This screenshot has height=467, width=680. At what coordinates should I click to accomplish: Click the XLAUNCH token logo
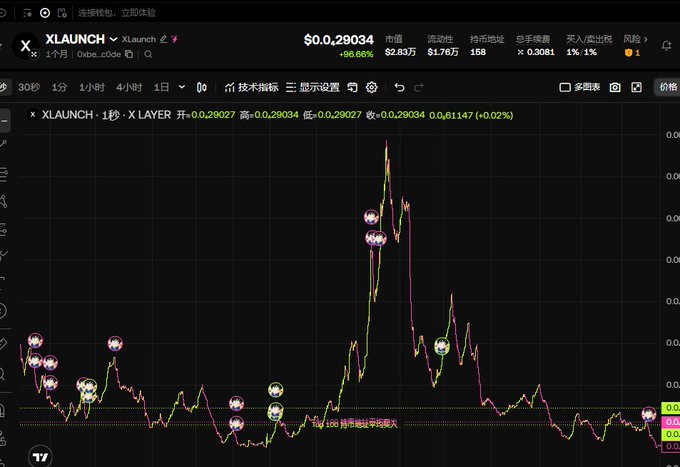point(26,46)
